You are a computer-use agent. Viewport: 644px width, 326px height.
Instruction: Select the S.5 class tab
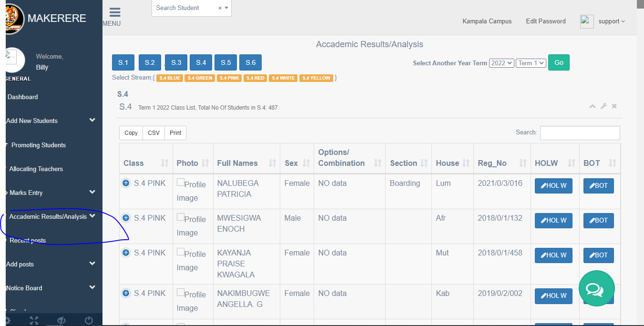(225, 62)
